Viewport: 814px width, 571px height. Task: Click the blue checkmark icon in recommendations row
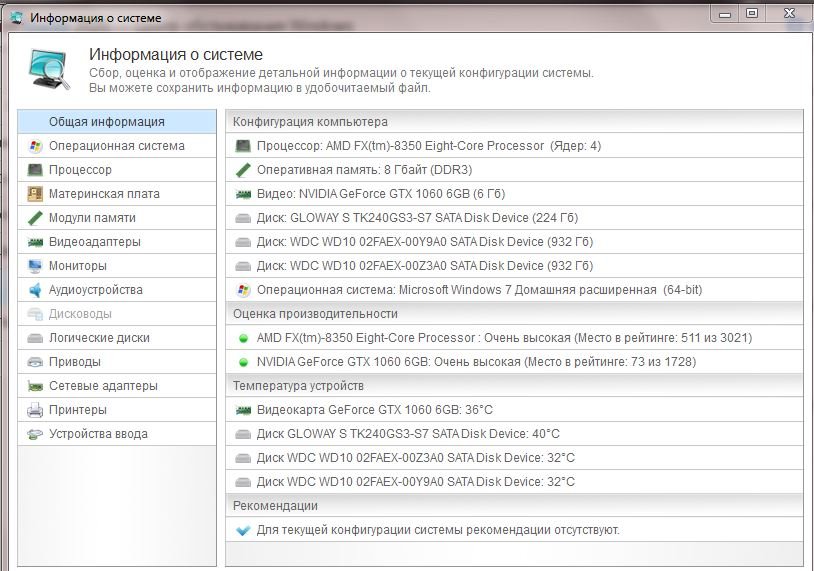[x=242, y=531]
